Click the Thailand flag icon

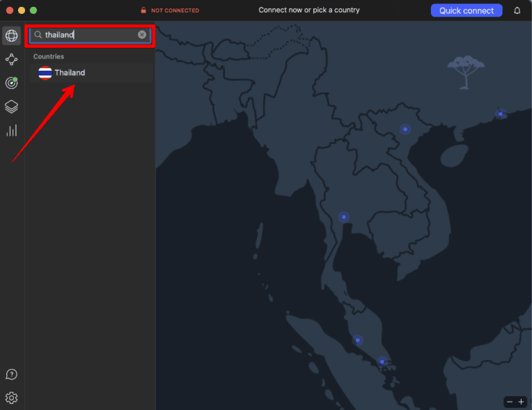pos(45,73)
